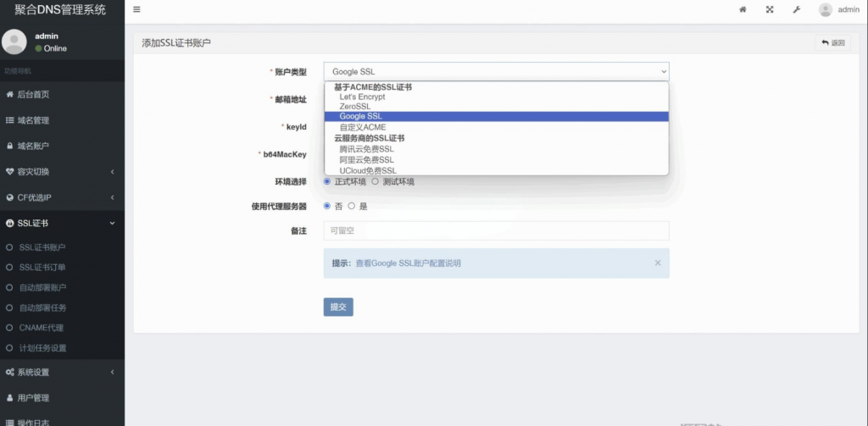
Task: Expand the 系统设置 sidebar menu
Action: tap(62, 373)
